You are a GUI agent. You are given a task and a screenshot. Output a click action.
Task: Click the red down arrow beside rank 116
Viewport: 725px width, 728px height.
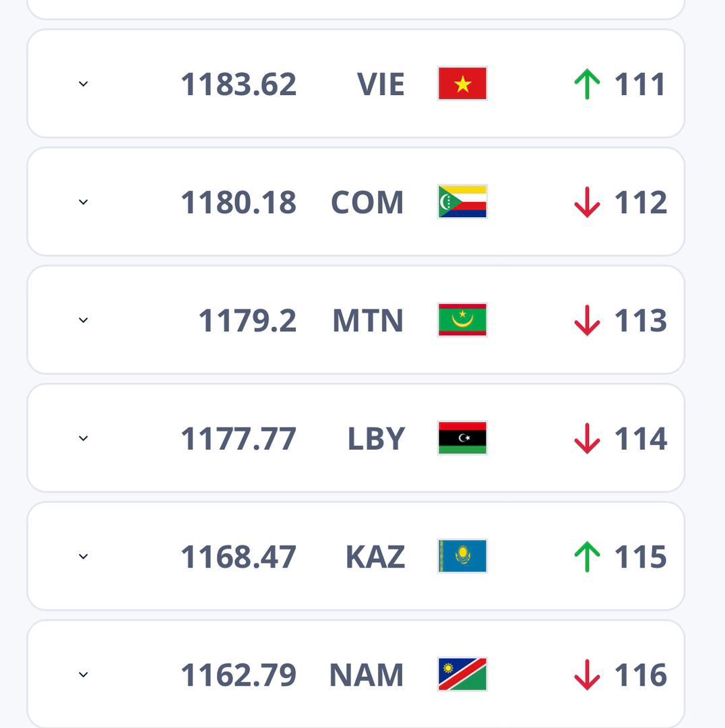(x=587, y=675)
